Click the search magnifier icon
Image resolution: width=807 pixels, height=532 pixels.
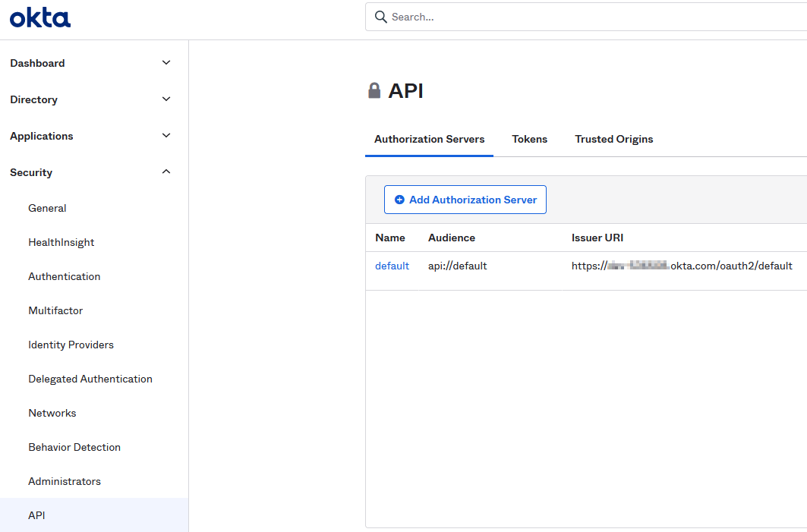click(x=380, y=17)
